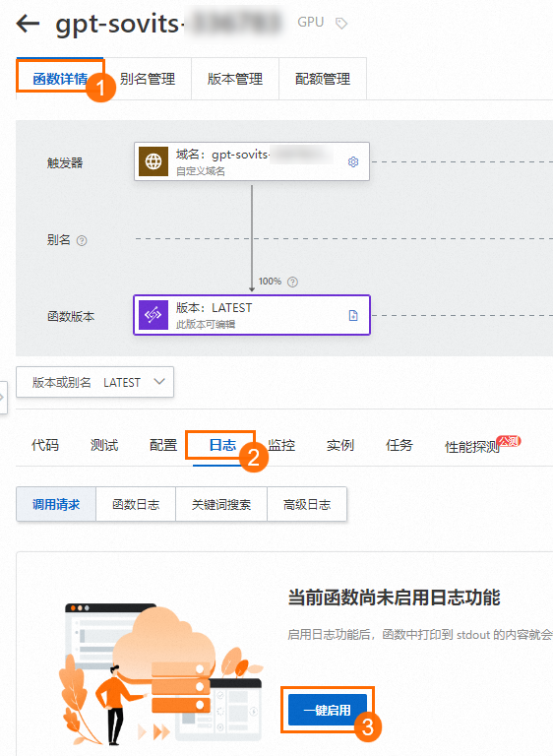
Task: Open the 监控 tab
Action: [x=281, y=445]
